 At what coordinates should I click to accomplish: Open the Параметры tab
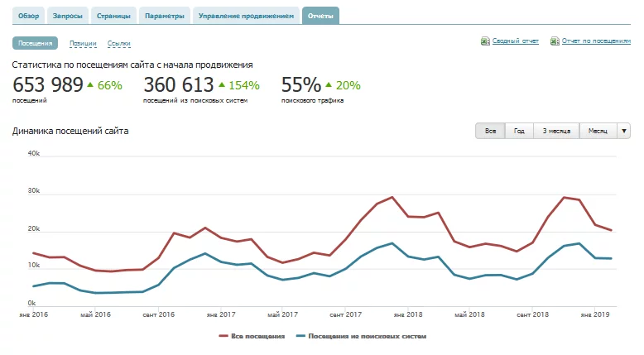(x=164, y=16)
